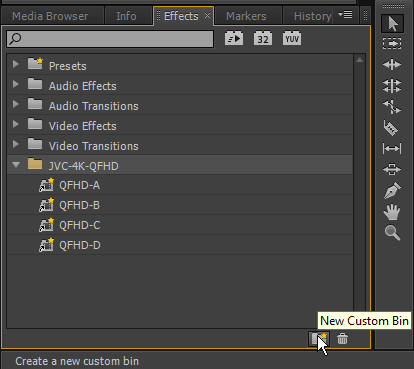Click the Presets label

pyautogui.click(x=68, y=66)
